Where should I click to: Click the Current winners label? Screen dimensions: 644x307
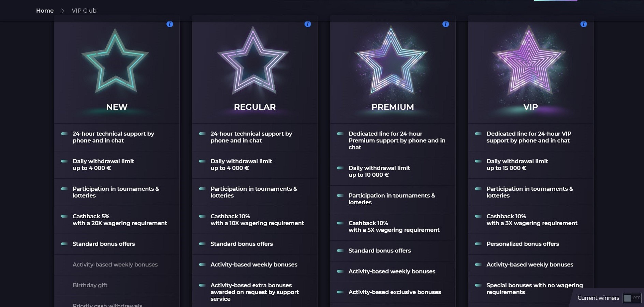(598, 298)
